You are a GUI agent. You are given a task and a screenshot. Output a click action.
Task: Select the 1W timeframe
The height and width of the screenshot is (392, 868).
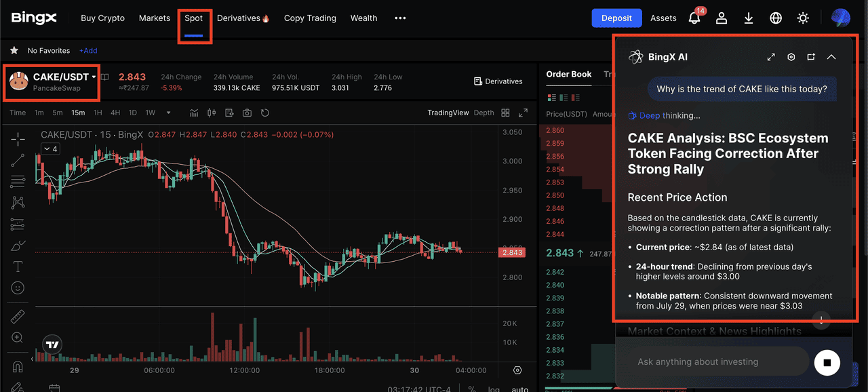pyautogui.click(x=151, y=113)
